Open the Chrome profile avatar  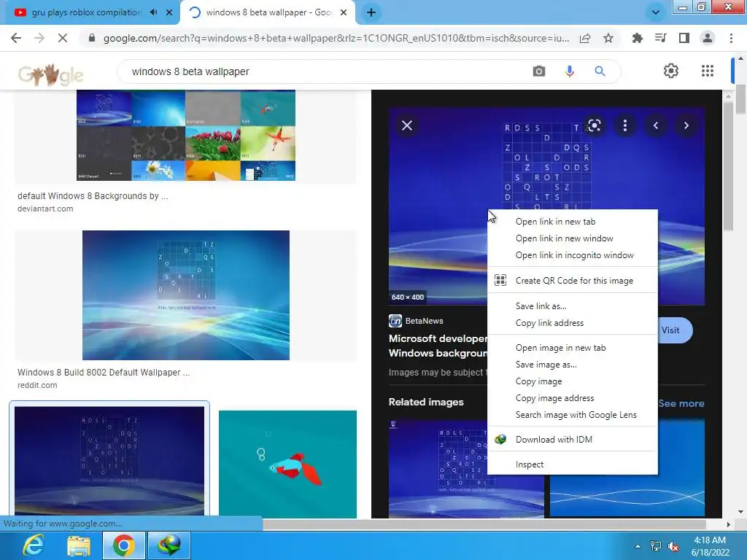click(x=708, y=38)
